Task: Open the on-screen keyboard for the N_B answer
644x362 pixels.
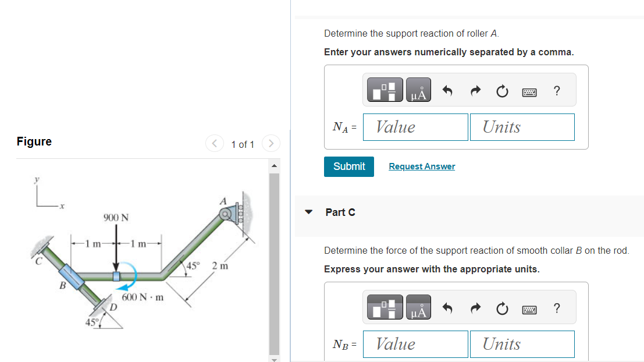Action: [x=529, y=308]
